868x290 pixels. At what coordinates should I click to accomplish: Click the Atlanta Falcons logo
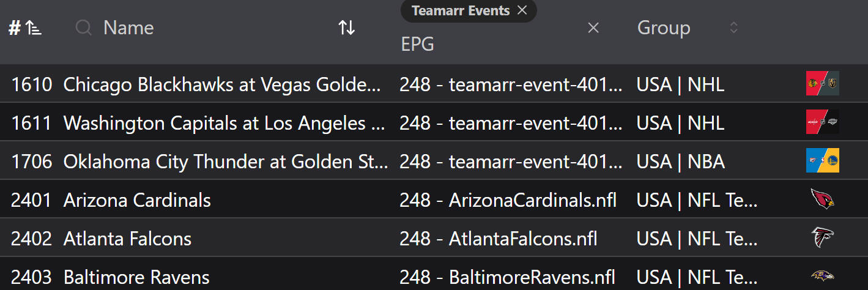[822, 237]
